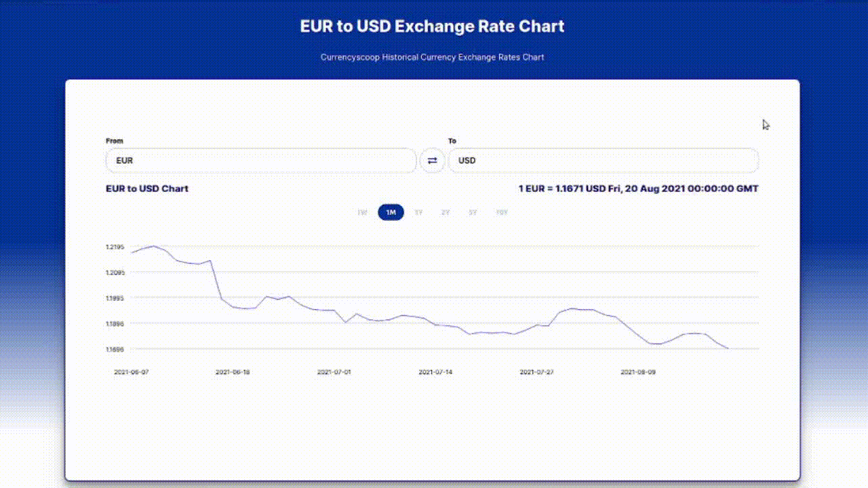The width and height of the screenshot is (868, 488).
Task: Show the 5Y range chart
Action: (473, 213)
